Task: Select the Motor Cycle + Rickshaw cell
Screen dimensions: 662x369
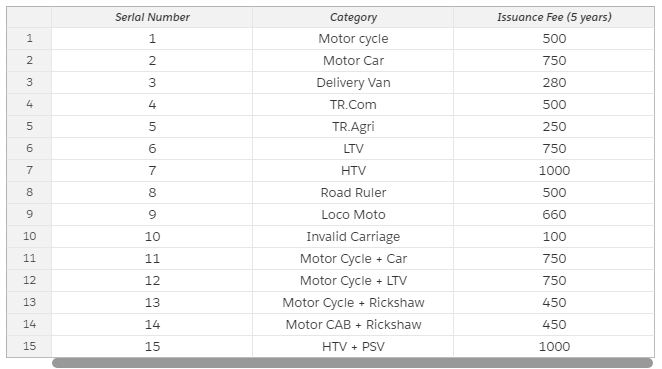Action: pos(353,302)
